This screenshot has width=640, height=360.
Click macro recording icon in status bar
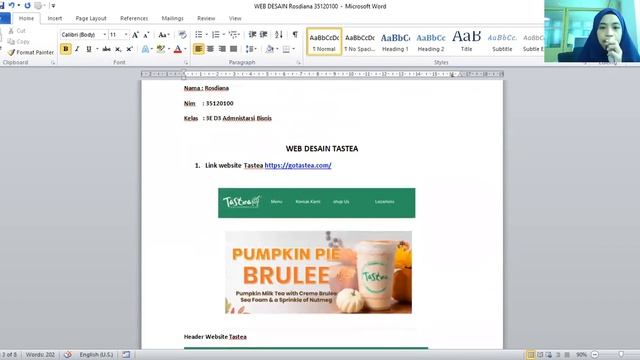click(x=126, y=354)
